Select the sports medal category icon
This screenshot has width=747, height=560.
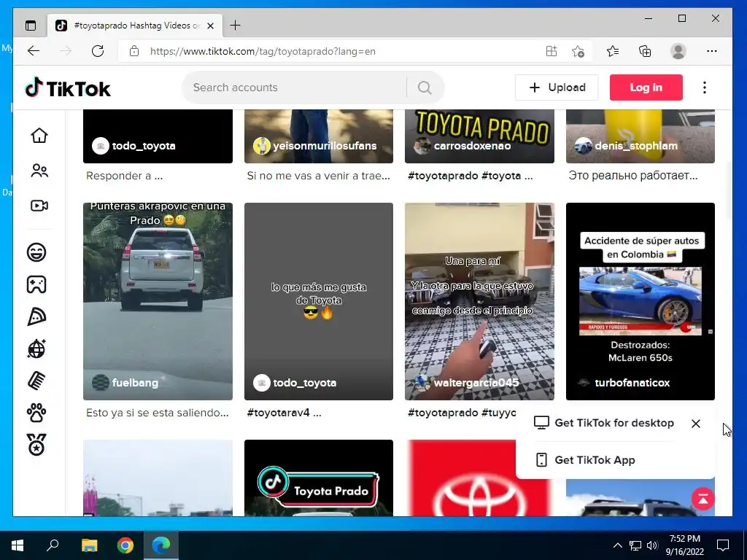point(36,445)
